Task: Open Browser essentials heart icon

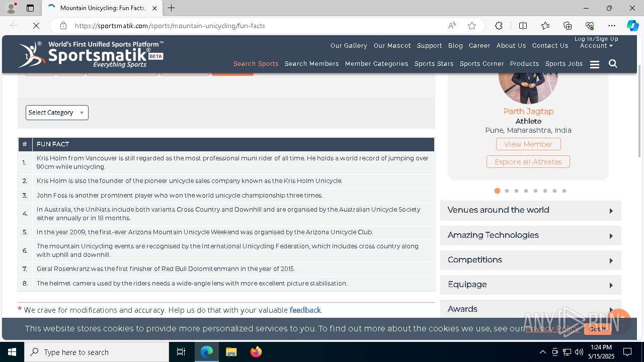Action: (x=590, y=26)
